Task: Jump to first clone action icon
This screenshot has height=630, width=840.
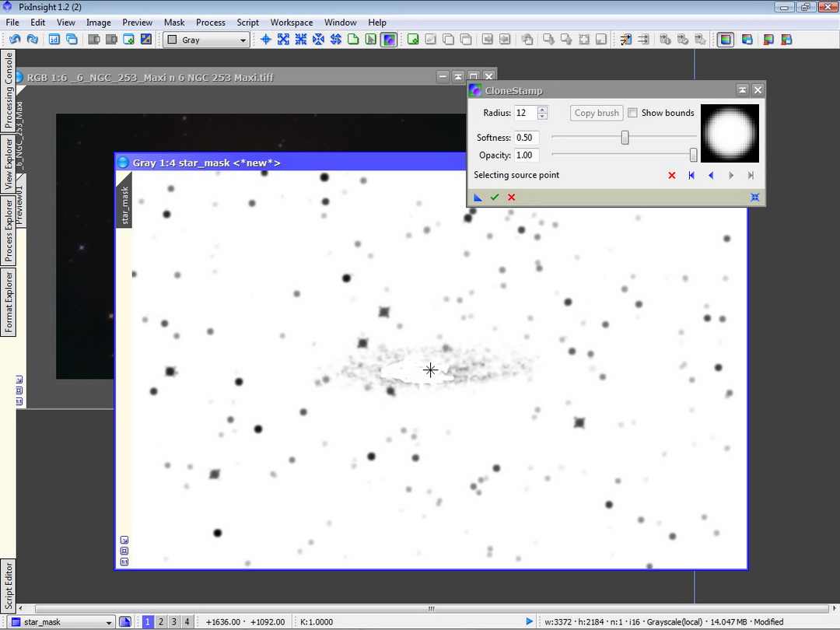Action: click(691, 175)
